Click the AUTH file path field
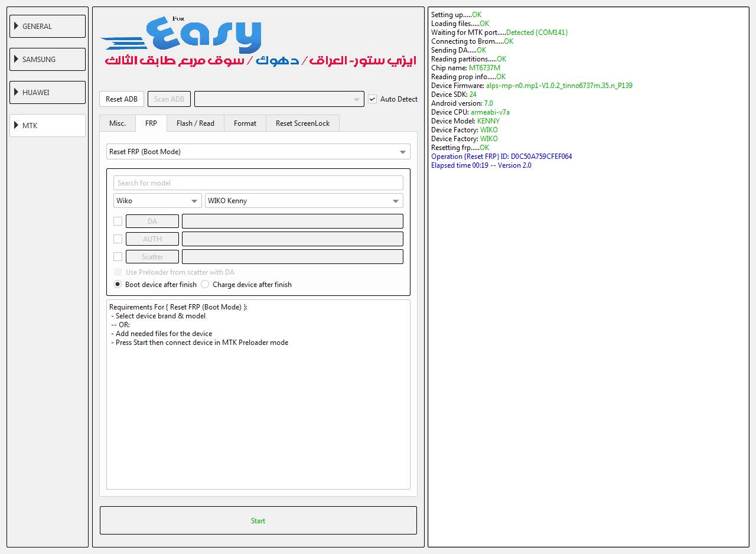The image size is (756, 554). point(292,239)
